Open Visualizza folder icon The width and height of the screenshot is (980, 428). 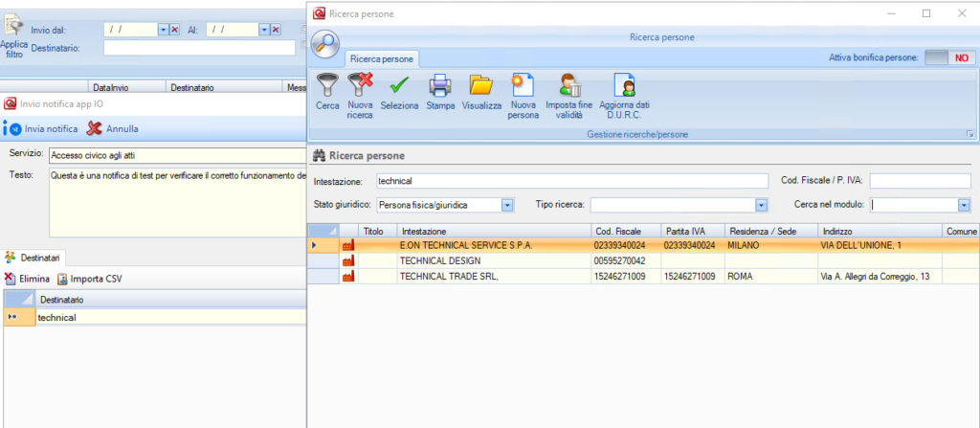point(481,84)
